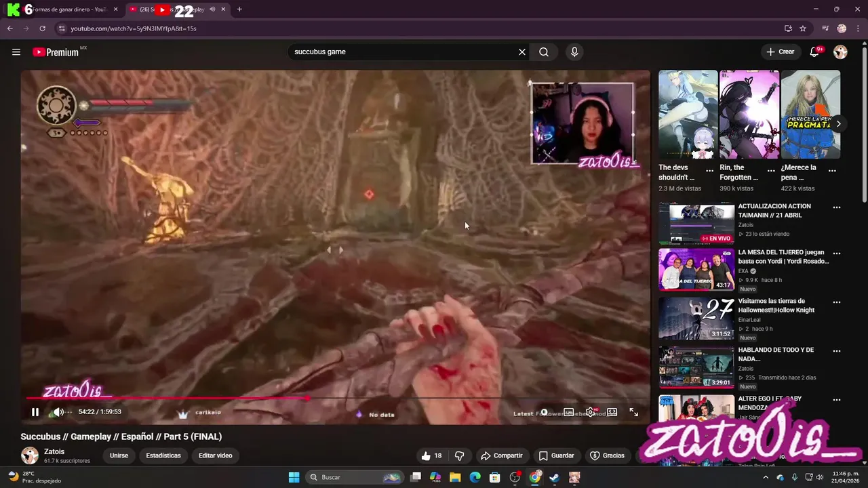This screenshot has width=868, height=488.
Task: Open Estadísticas for the video
Action: pyautogui.click(x=163, y=455)
